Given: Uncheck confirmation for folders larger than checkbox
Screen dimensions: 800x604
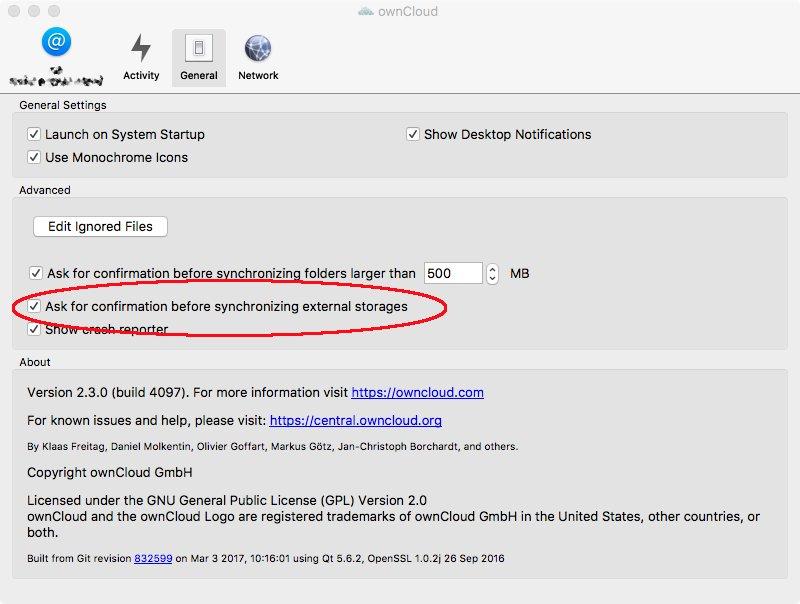Looking at the screenshot, I should click(36, 273).
